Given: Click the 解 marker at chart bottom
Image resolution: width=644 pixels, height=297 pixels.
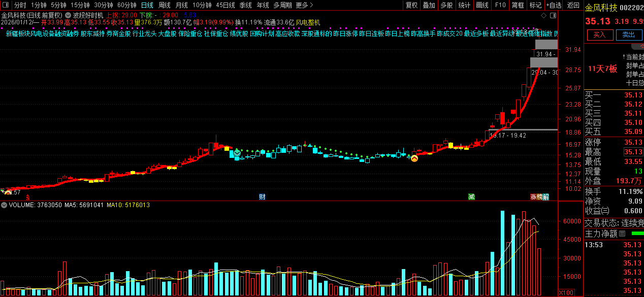Looking at the screenshot, I should click(545, 196).
